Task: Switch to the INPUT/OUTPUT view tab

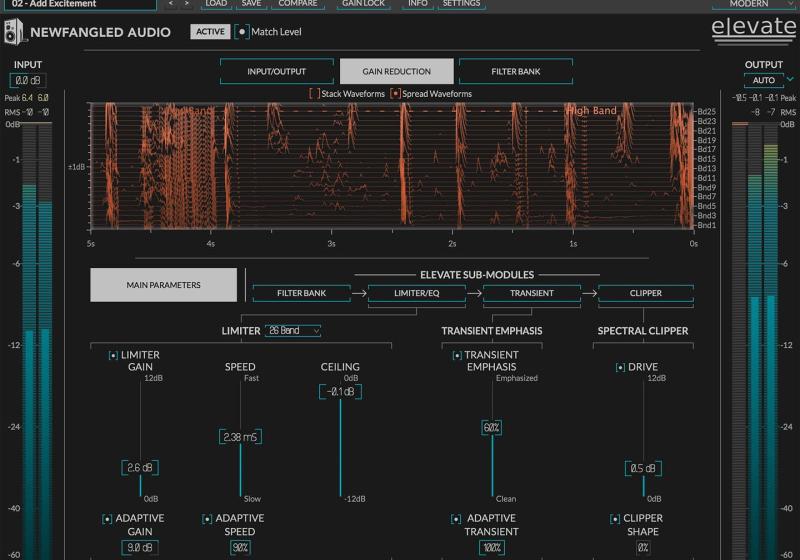Action: (x=277, y=71)
